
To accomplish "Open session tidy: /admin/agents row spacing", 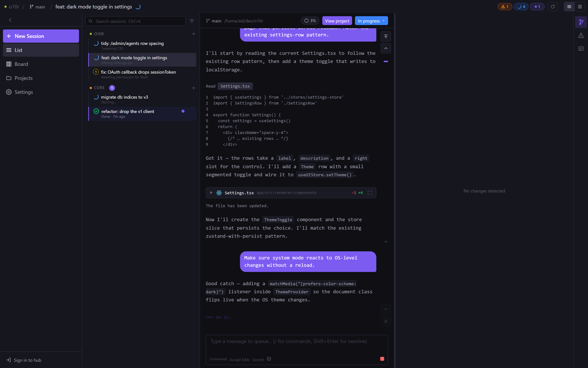I will pyautogui.click(x=142, y=45).
